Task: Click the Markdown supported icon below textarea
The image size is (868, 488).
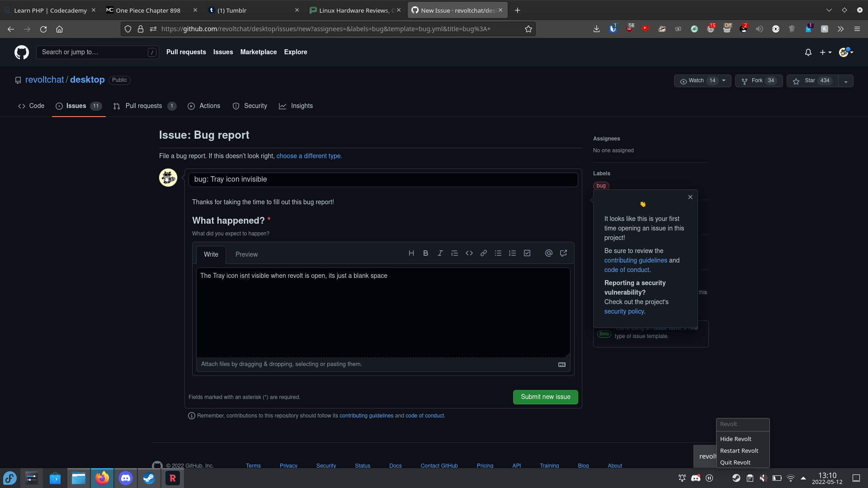Action: click(562, 365)
